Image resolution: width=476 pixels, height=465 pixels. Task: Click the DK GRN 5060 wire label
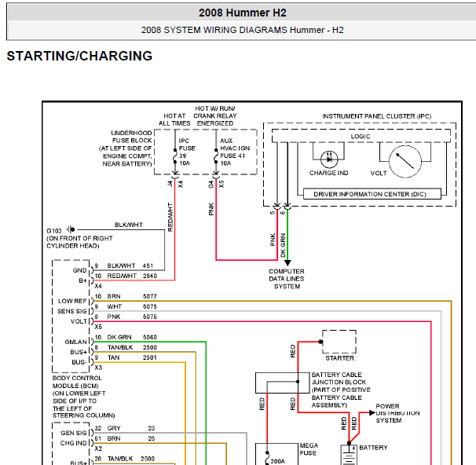(x=132, y=337)
